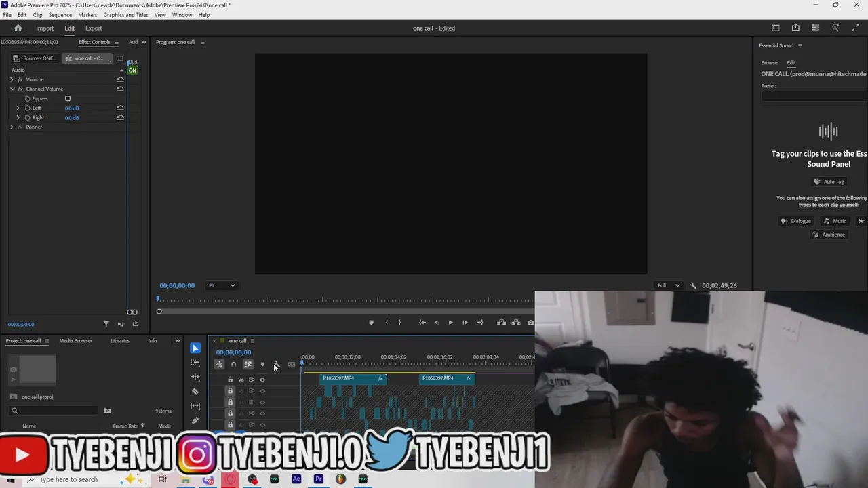Open Essential Sound Browse tab
The image size is (868, 488).
click(769, 63)
